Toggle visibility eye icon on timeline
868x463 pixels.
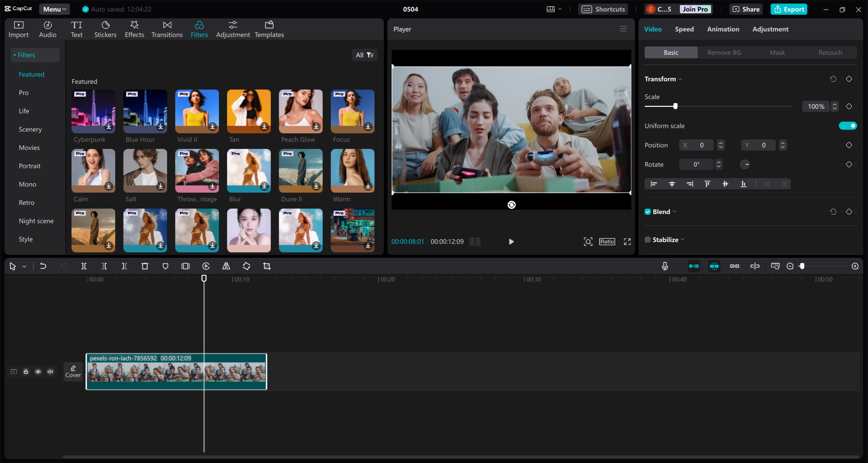pyautogui.click(x=38, y=370)
